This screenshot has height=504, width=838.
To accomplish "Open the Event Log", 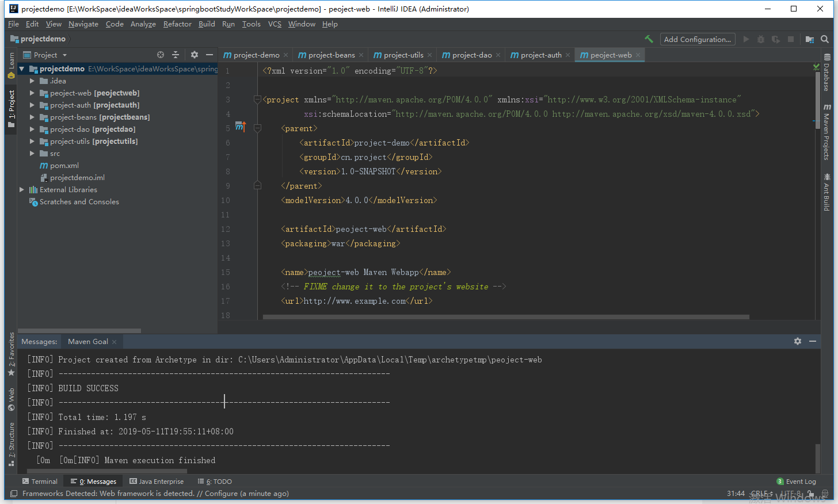I will tap(796, 482).
